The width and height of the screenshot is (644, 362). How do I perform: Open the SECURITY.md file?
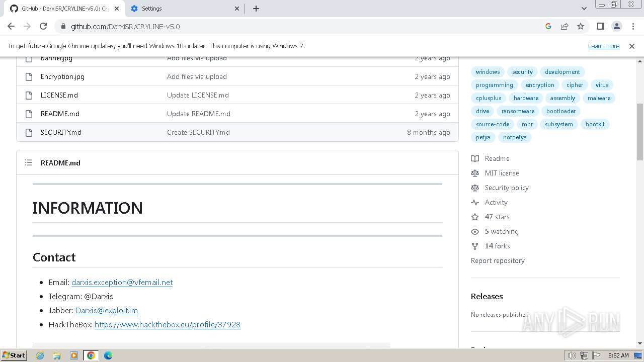point(61,132)
